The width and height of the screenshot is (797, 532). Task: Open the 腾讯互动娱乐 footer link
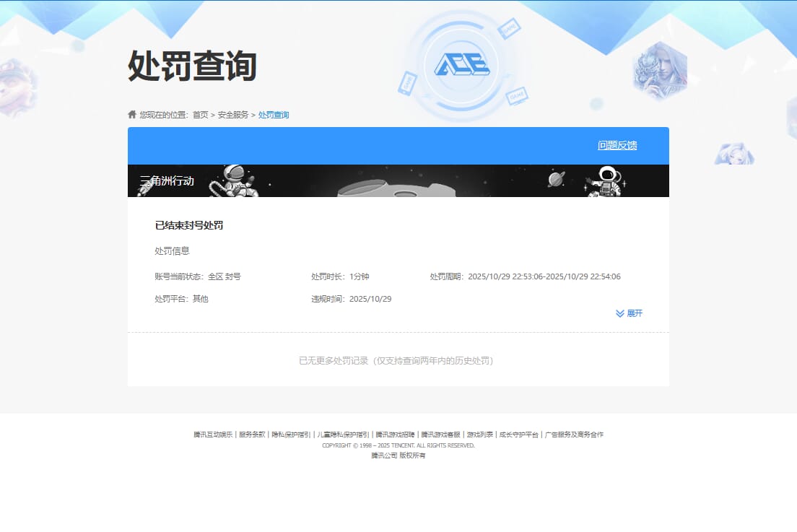coord(213,435)
